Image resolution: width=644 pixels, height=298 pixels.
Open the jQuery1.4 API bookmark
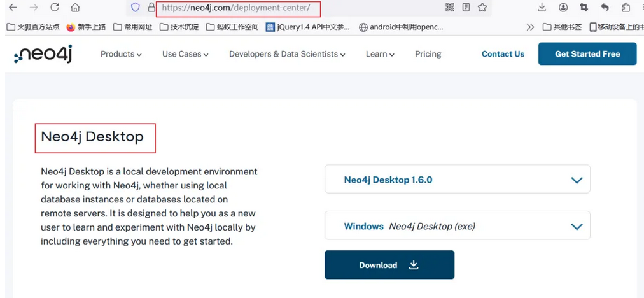[x=308, y=27]
